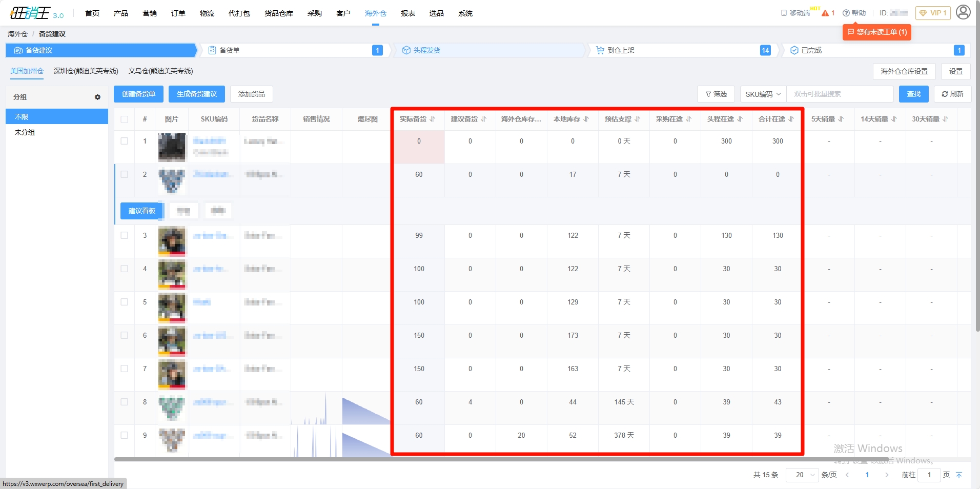The width and height of the screenshot is (980, 489).
Task: Click the alert warning triangle icon
Action: (x=825, y=13)
